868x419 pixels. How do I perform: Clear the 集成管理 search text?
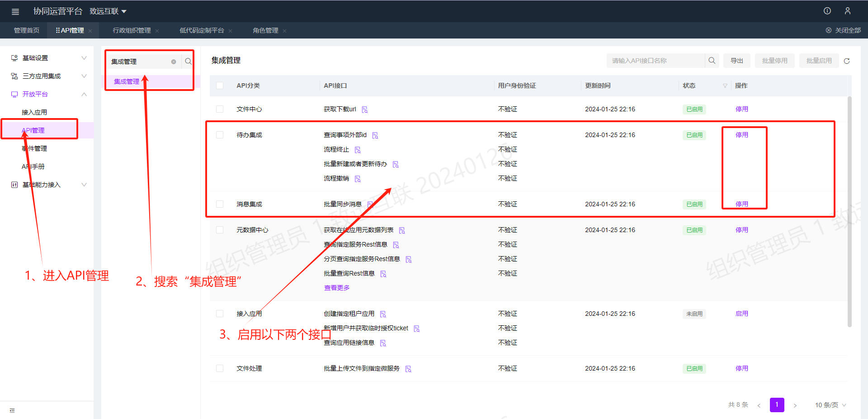174,62
